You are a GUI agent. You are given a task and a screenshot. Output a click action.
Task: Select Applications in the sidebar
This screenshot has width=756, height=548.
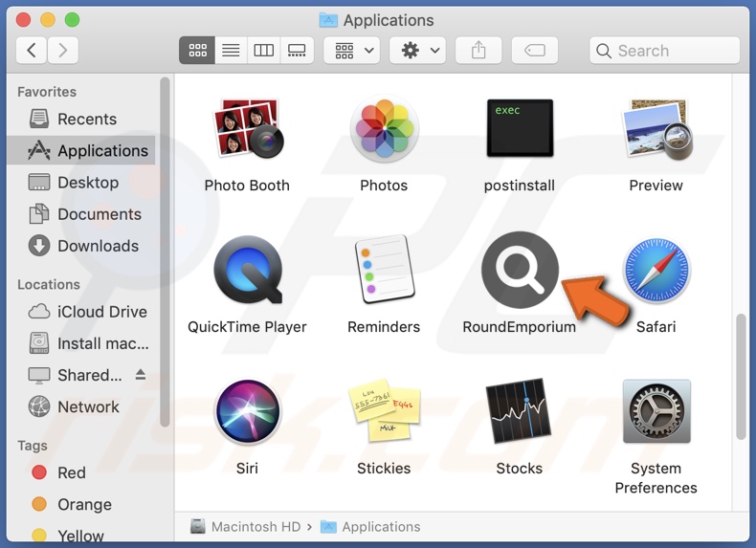click(x=81, y=151)
